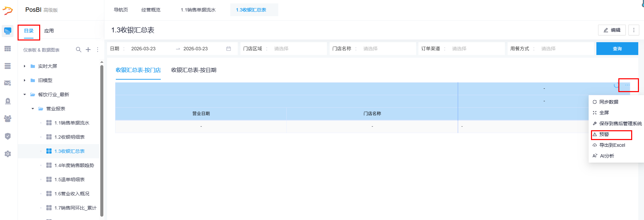Click the 编辑 button
The width and height of the screenshot is (644, 220).
[612, 30]
